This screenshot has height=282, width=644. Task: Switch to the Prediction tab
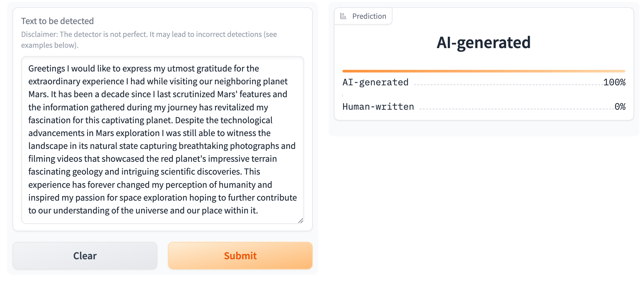point(363,16)
